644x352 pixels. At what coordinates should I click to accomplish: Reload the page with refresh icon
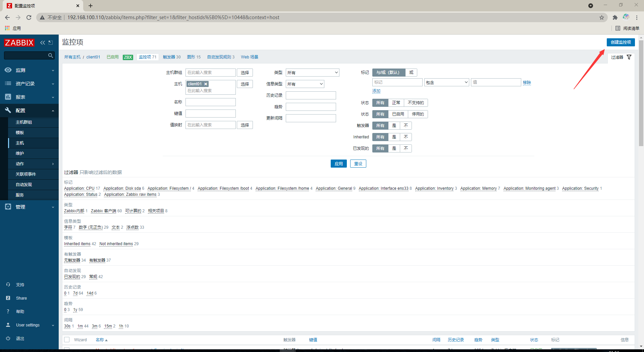pos(29,17)
